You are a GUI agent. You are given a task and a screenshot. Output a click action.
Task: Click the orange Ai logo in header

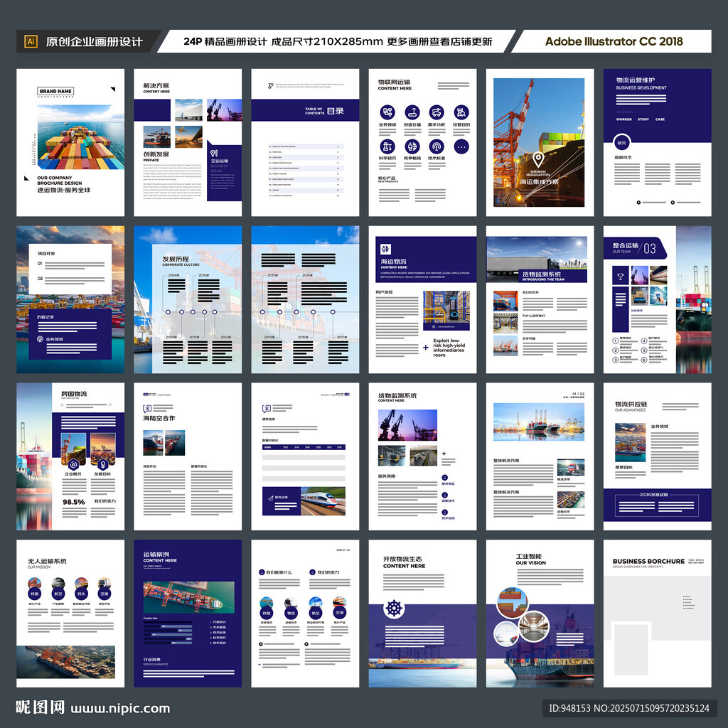pos(31,41)
